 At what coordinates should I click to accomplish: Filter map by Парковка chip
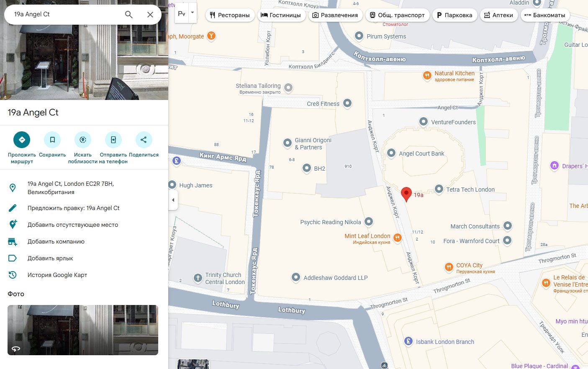[x=454, y=15]
